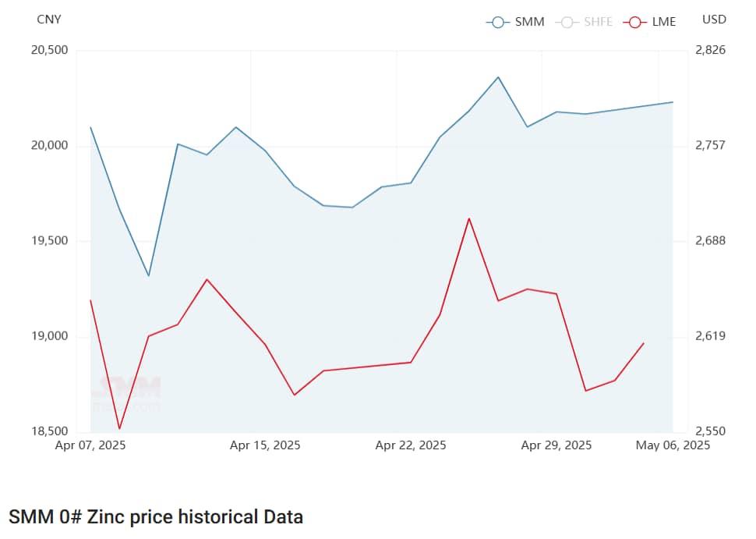Click the SMM 0# Zinc price historical Data heading

click(x=156, y=516)
